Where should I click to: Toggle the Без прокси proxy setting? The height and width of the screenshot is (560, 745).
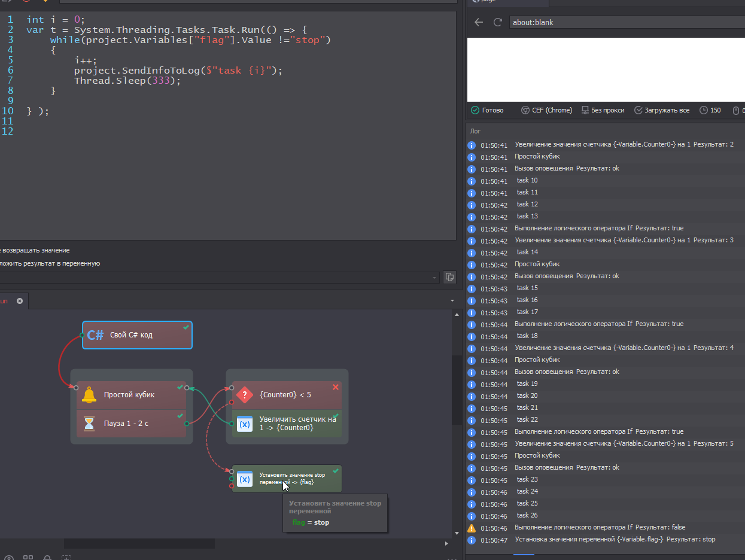[603, 110]
